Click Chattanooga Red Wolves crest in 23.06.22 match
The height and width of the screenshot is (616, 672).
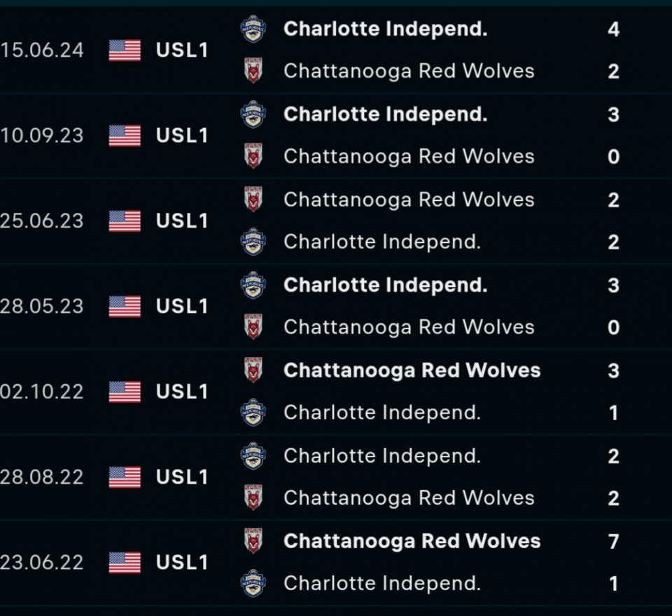(253, 540)
